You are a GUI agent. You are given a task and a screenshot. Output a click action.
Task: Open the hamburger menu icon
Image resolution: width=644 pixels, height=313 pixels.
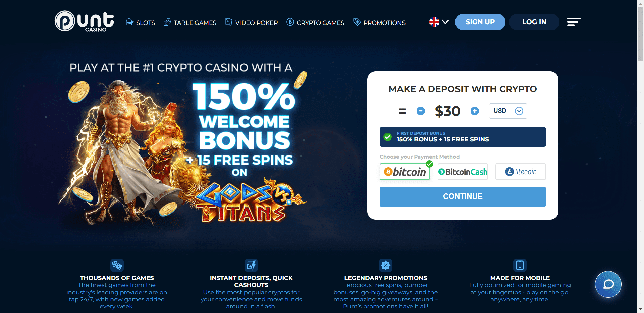[574, 22]
